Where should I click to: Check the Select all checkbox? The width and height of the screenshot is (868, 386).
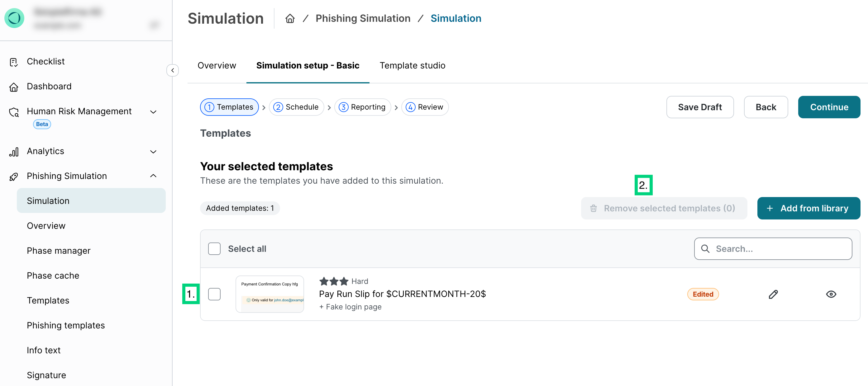point(214,249)
